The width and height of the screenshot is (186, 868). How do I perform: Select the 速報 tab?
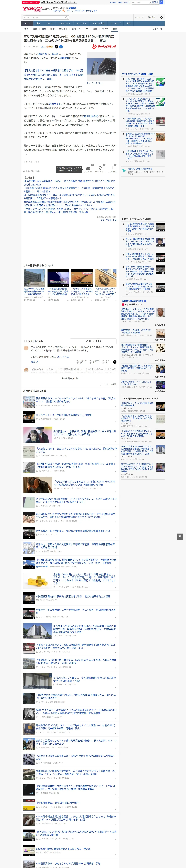coord(38,24)
